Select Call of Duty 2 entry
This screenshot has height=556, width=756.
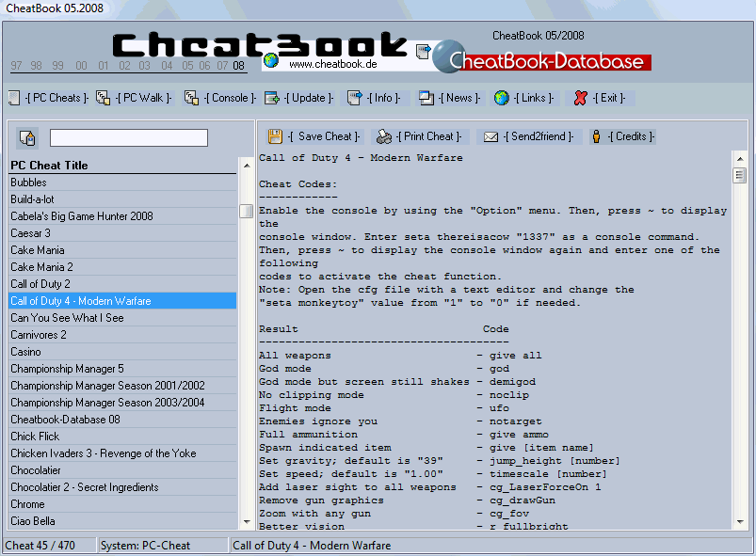[123, 284]
